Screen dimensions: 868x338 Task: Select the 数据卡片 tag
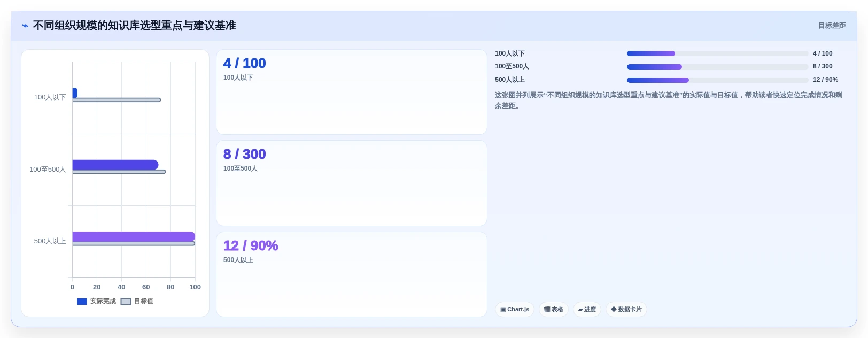[626, 310]
